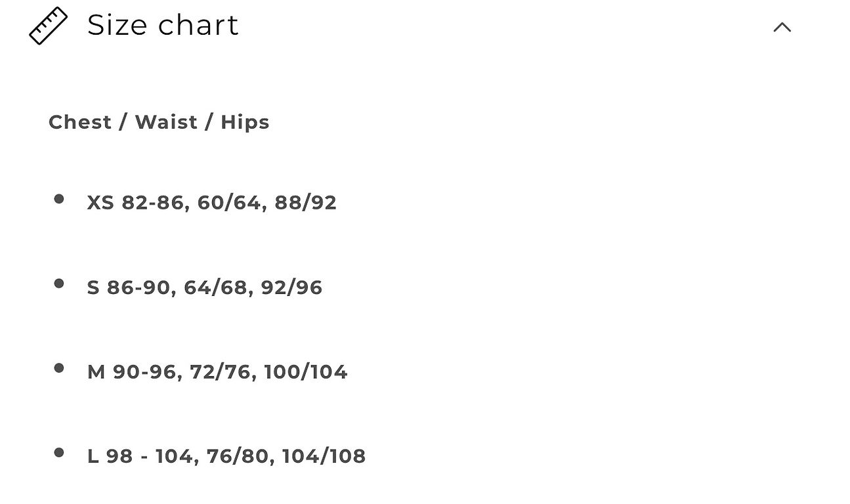The height and width of the screenshot is (504, 850).
Task: Click the bullet point before S row
Action: 59,283
